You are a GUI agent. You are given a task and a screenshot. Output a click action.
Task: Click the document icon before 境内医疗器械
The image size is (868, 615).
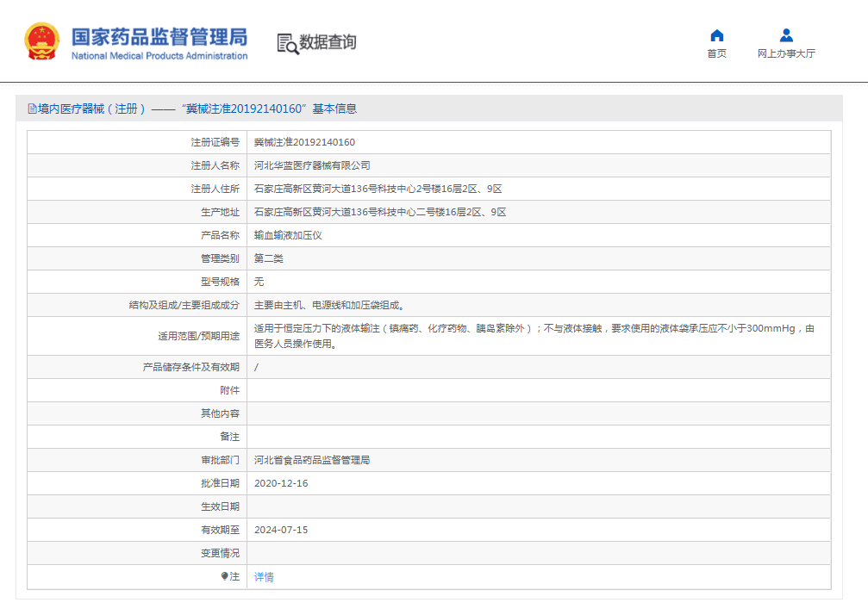32,109
